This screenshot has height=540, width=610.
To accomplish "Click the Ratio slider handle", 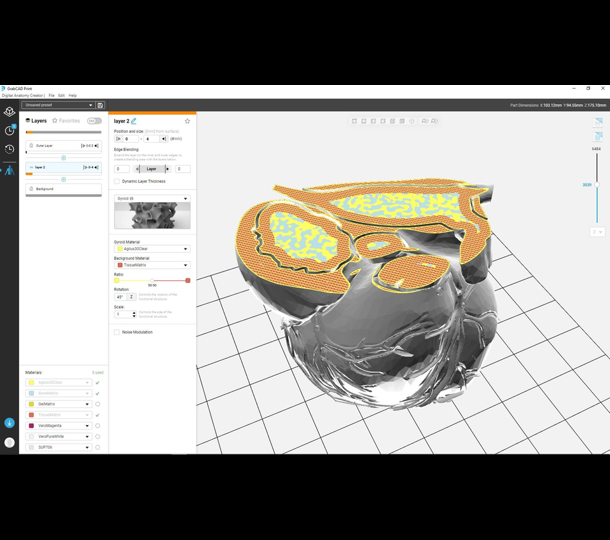I will tap(152, 281).
